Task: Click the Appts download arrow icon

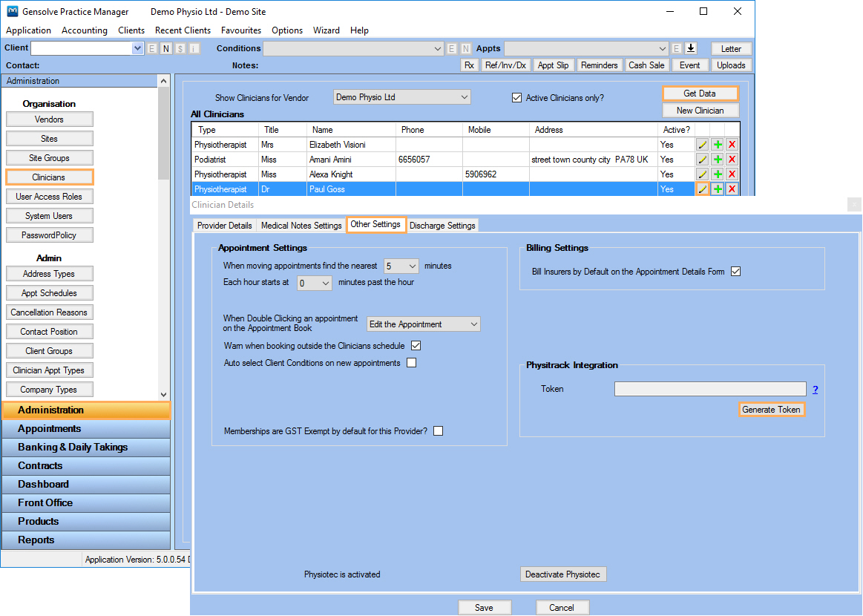Action: click(x=690, y=48)
